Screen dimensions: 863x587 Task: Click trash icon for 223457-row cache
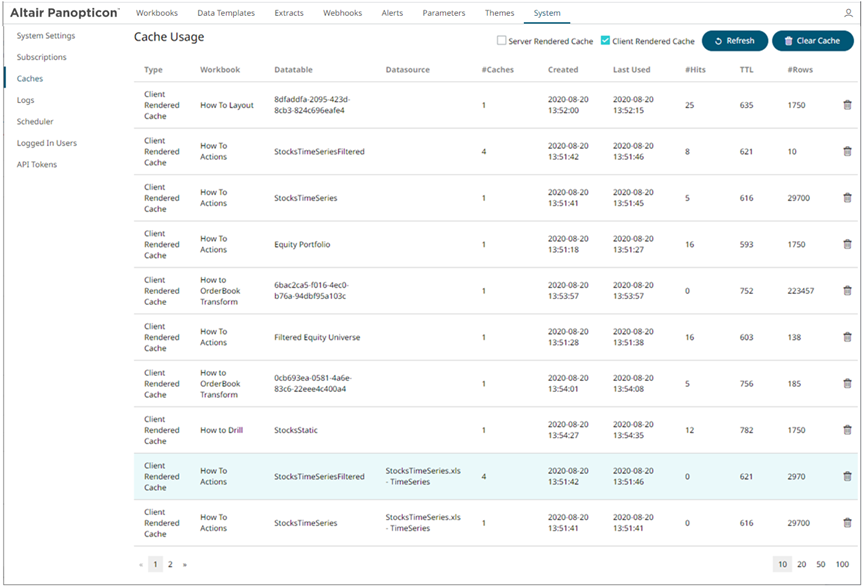847,291
